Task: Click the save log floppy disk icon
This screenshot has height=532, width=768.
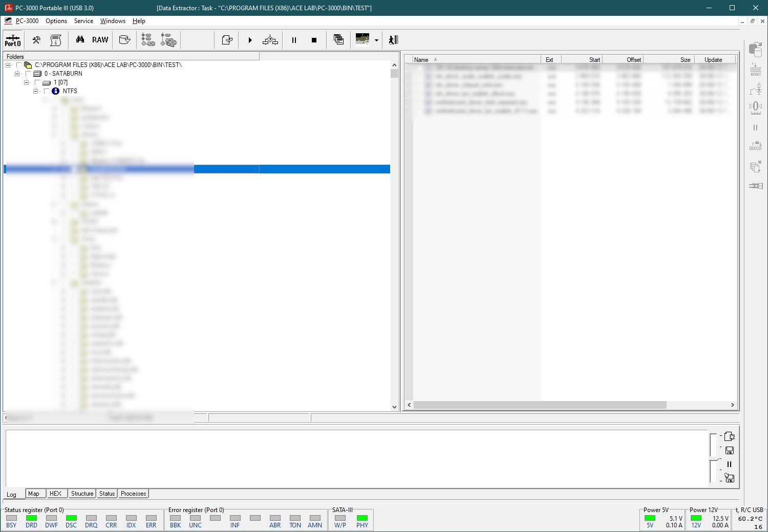Action: [730, 451]
